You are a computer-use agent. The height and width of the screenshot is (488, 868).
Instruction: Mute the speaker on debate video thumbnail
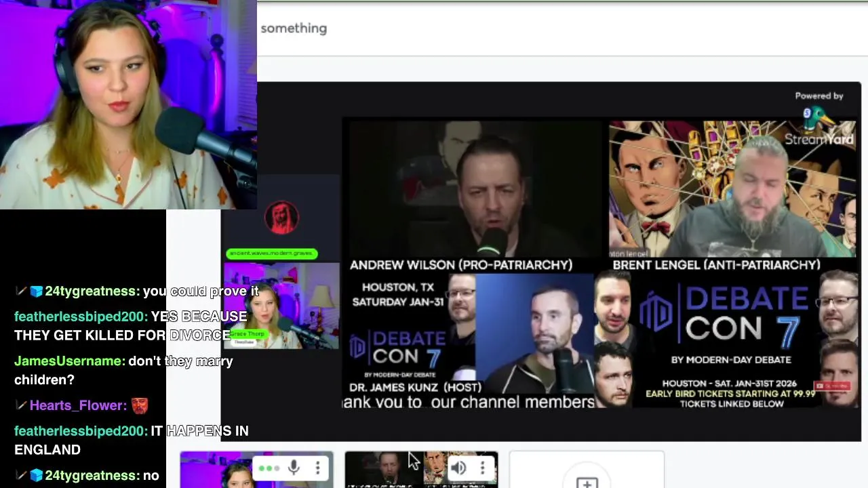coord(458,468)
